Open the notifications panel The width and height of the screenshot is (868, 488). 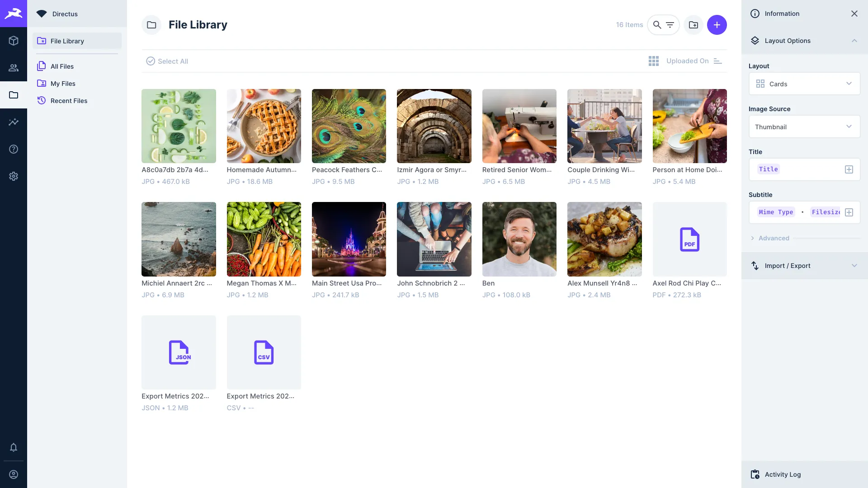tap(14, 447)
